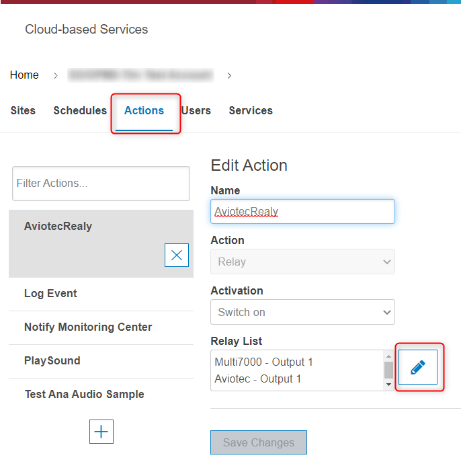Select Multi7000 - Output 1 in Relay List

[263, 362]
